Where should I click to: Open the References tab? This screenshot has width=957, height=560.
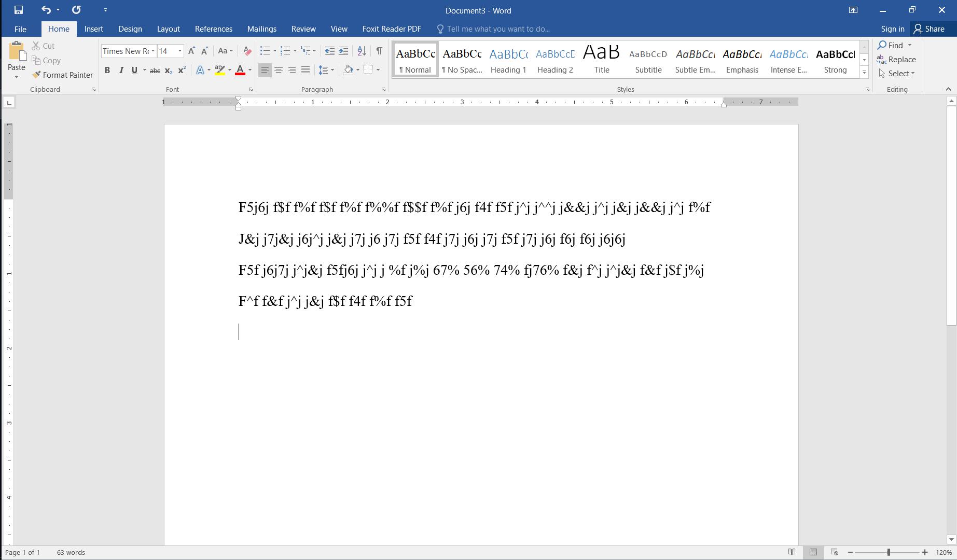213,29
